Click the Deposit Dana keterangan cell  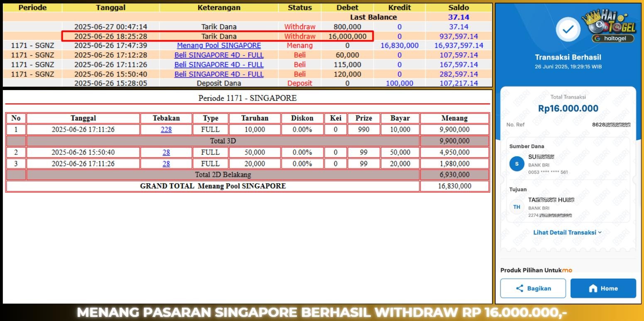[x=219, y=83]
